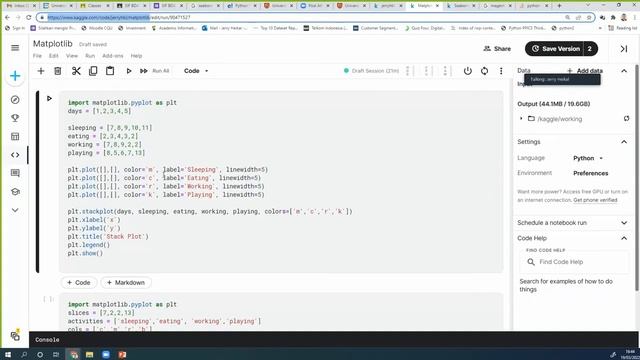The height and width of the screenshot is (360, 640).
Task: Open the Competitions trophy icon
Action: pyautogui.click(x=15, y=118)
